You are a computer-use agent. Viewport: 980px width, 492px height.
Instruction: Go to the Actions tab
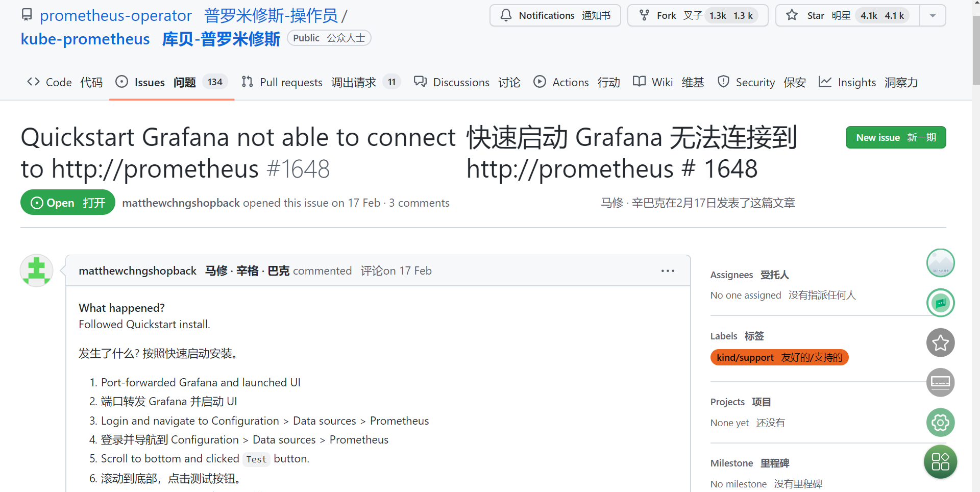(x=577, y=82)
